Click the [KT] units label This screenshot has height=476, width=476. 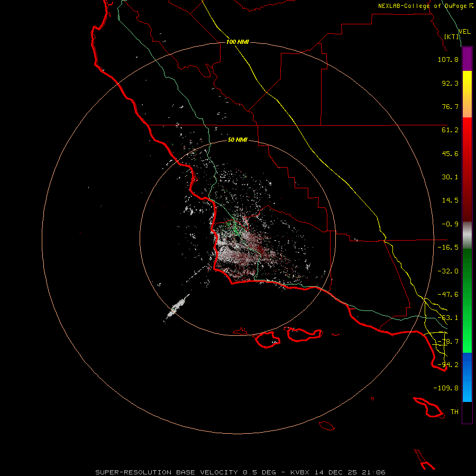(452, 36)
